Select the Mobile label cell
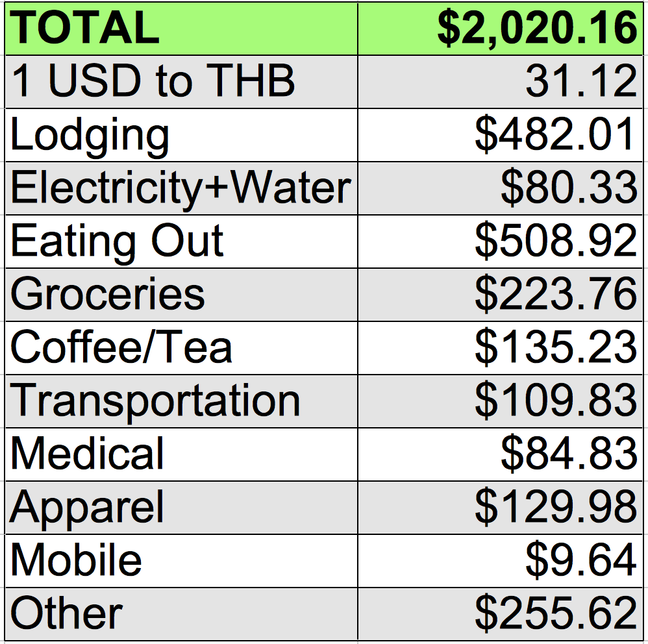The height and width of the screenshot is (644, 648). pyautogui.click(x=181, y=560)
